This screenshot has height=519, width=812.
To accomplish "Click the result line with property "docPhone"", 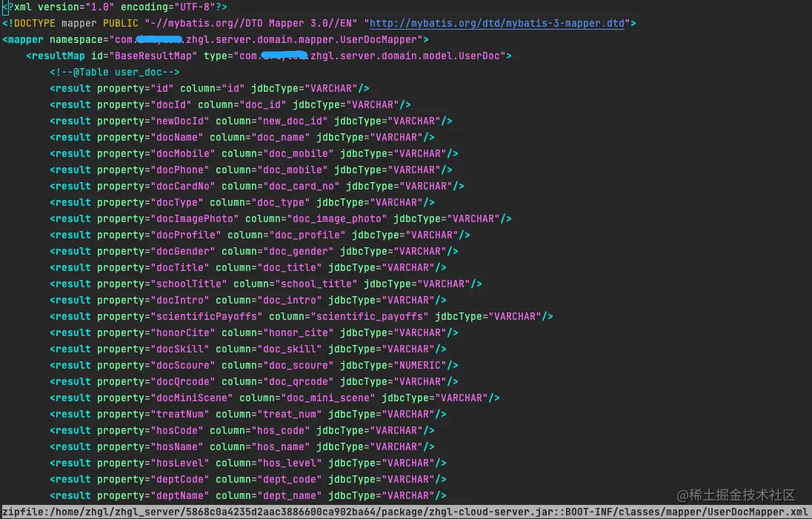I will 250,170.
